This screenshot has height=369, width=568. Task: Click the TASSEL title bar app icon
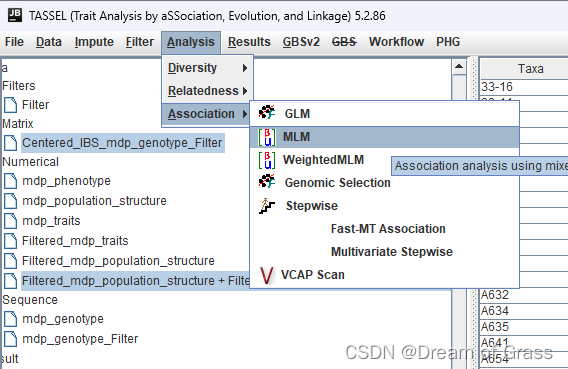click(15, 15)
